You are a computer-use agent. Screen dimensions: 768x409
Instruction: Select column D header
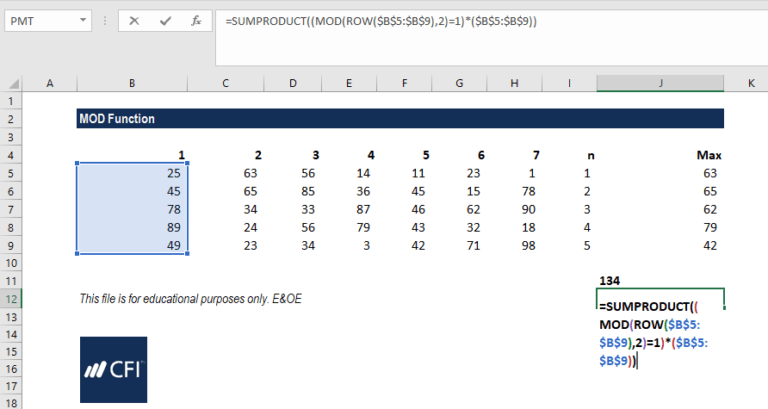[x=292, y=84]
